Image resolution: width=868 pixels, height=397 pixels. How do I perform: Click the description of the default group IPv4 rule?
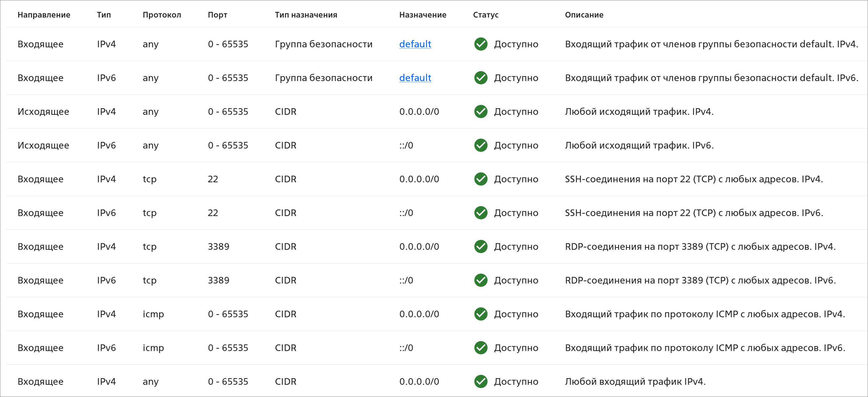coord(711,44)
